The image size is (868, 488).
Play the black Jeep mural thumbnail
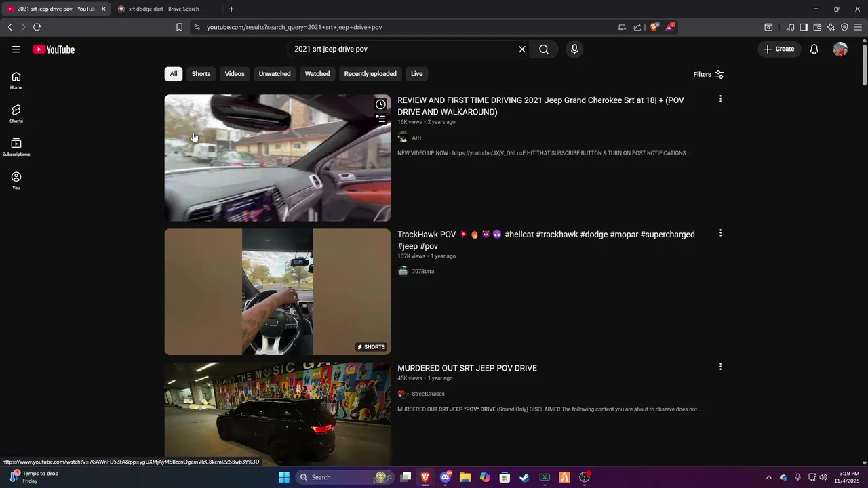(277, 414)
